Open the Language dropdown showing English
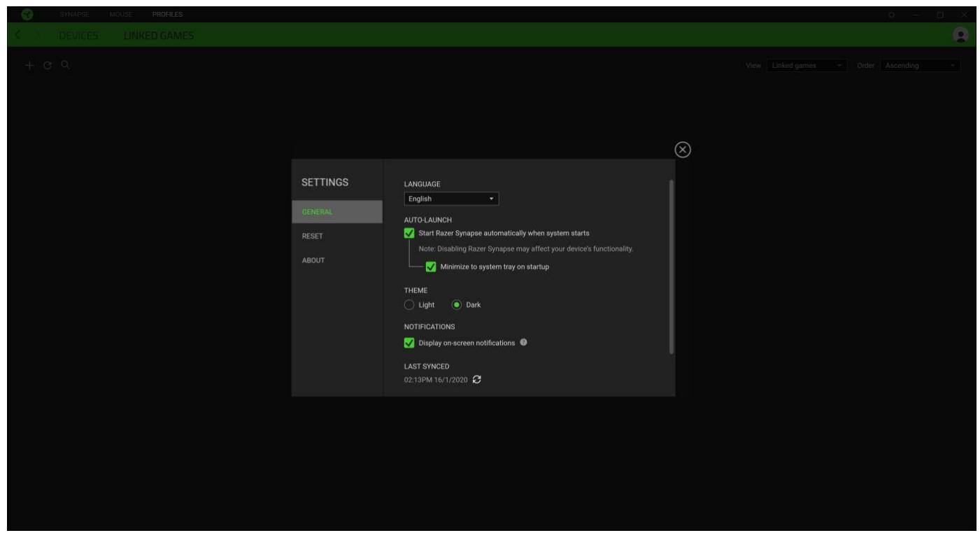The height and width of the screenshot is (533, 980). [x=451, y=199]
